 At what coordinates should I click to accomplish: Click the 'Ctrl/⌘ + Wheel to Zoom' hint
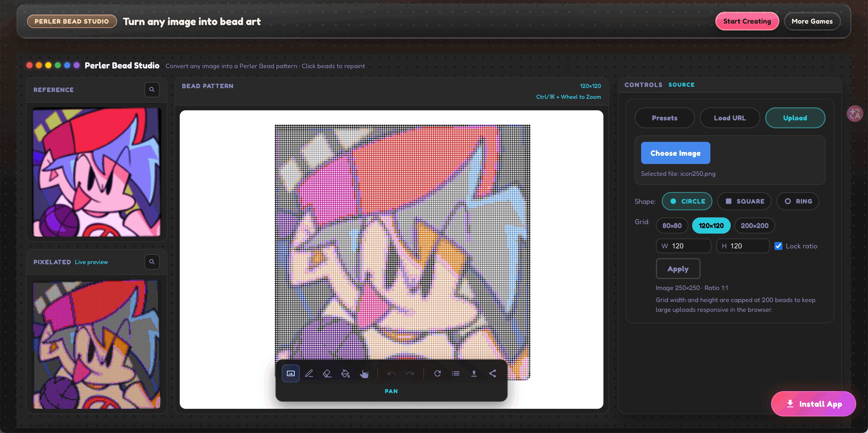tap(568, 97)
